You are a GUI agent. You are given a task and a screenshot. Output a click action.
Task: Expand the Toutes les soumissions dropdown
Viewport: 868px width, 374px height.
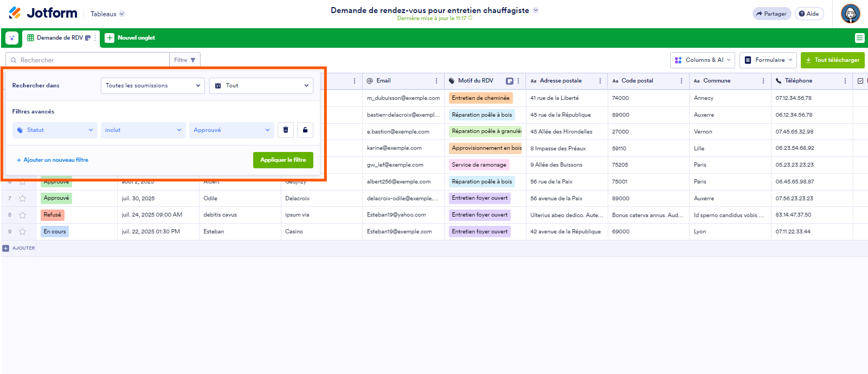pyautogui.click(x=152, y=86)
